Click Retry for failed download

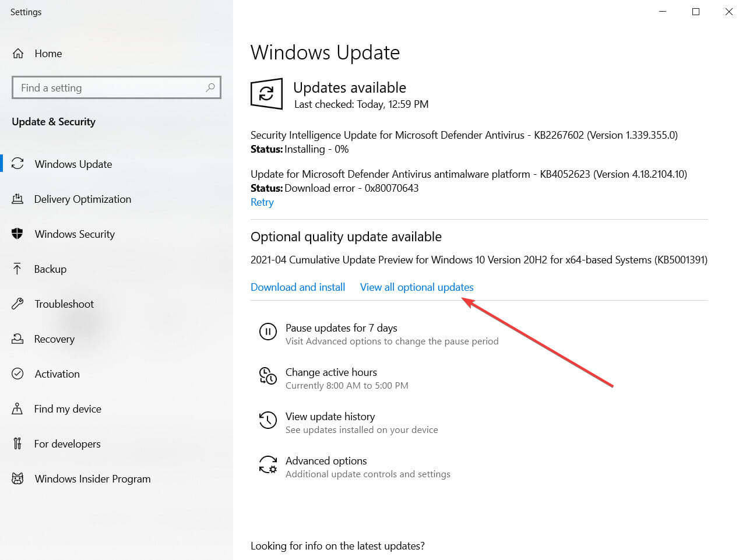click(x=262, y=202)
